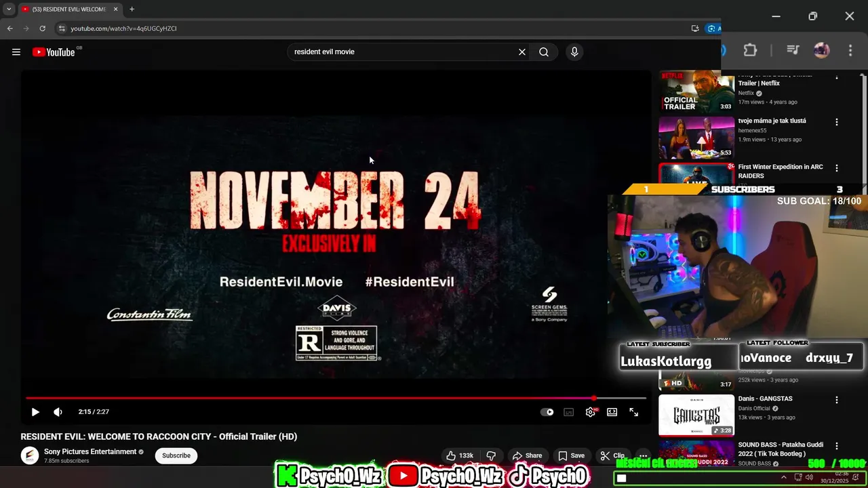Enter full screen mode
This screenshot has height=488, width=868.
[634, 412]
